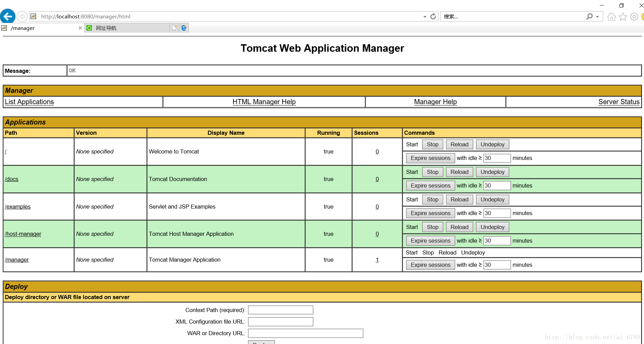Image resolution: width=644 pixels, height=344 pixels.
Task: Open the /manager path link
Action: pos(17,260)
